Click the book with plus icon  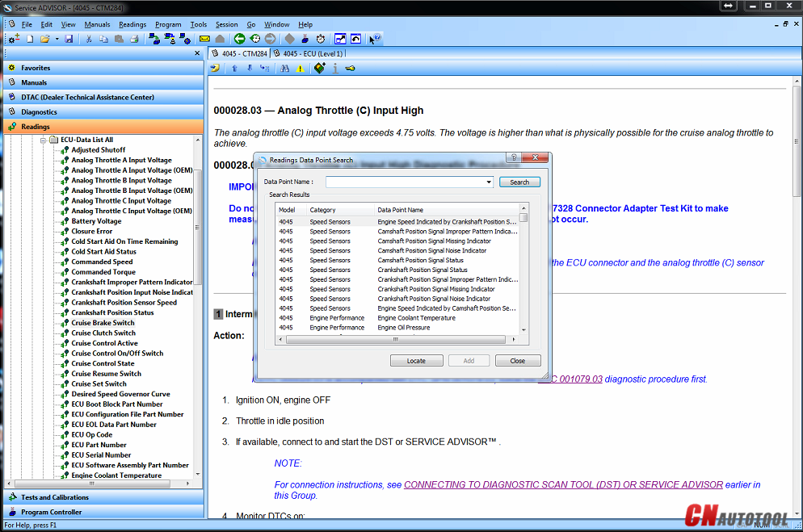pos(320,69)
